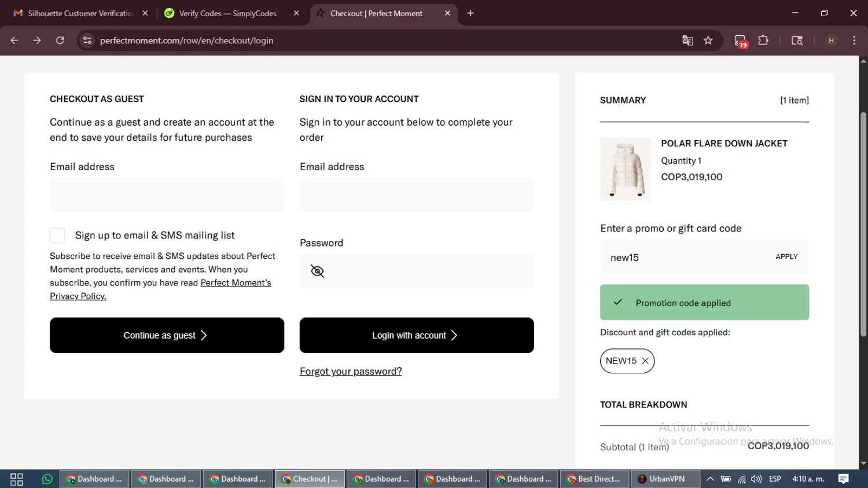Image resolution: width=868 pixels, height=488 pixels.
Task: Open the Chrome profile avatar H
Action: click(831, 41)
